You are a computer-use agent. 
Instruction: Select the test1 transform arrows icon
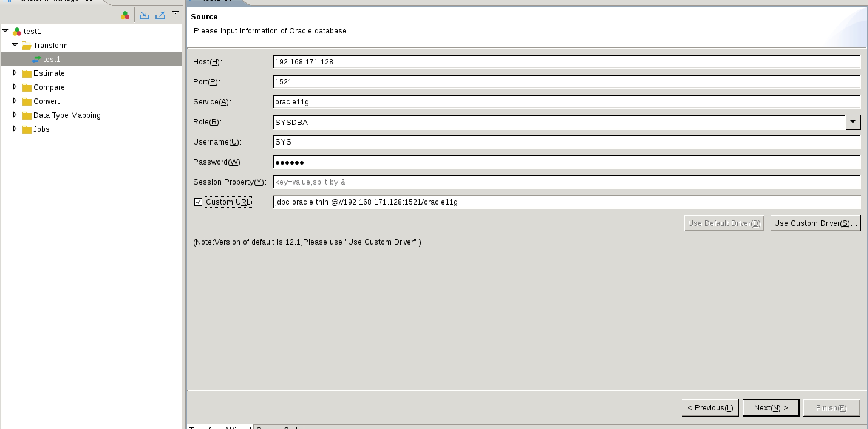pos(37,59)
